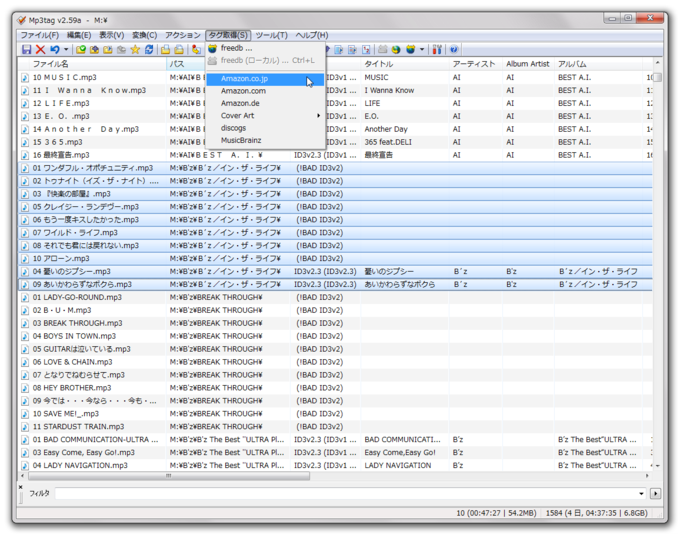Click the red X Remove tag icon
The width and height of the screenshot is (680, 535).
(40, 49)
